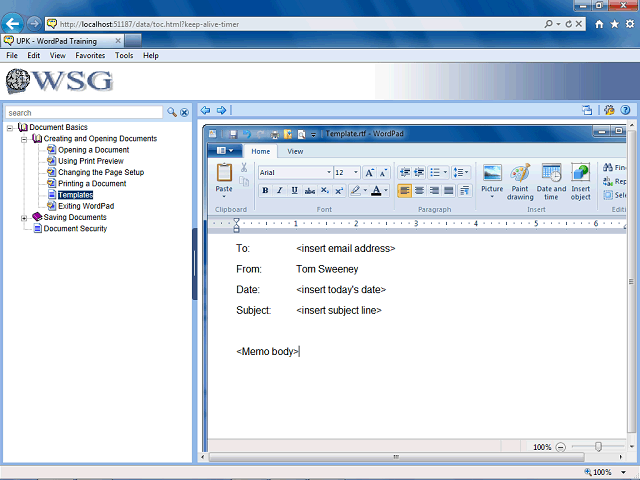Click the Cut scissors icon

click(x=244, y=167)
